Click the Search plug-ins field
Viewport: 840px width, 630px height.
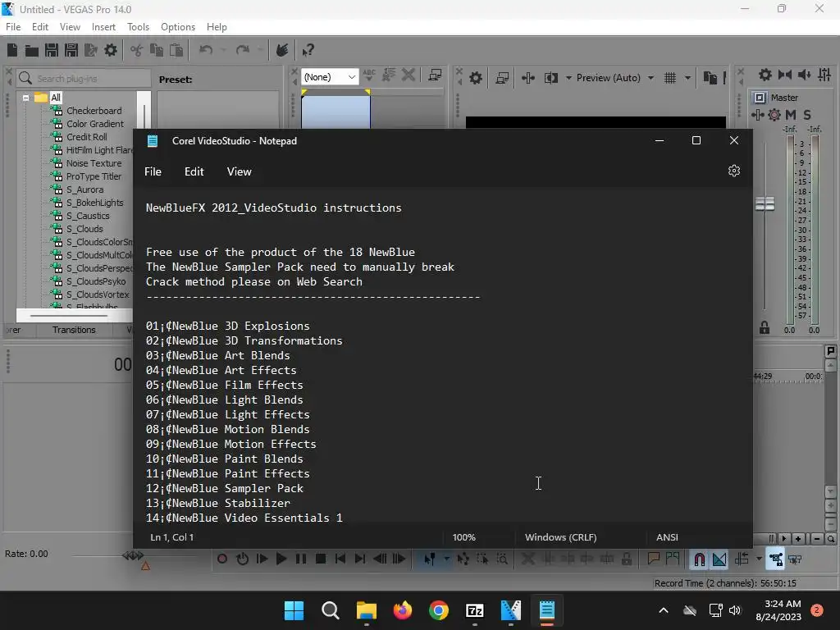[x=84, y=79]
